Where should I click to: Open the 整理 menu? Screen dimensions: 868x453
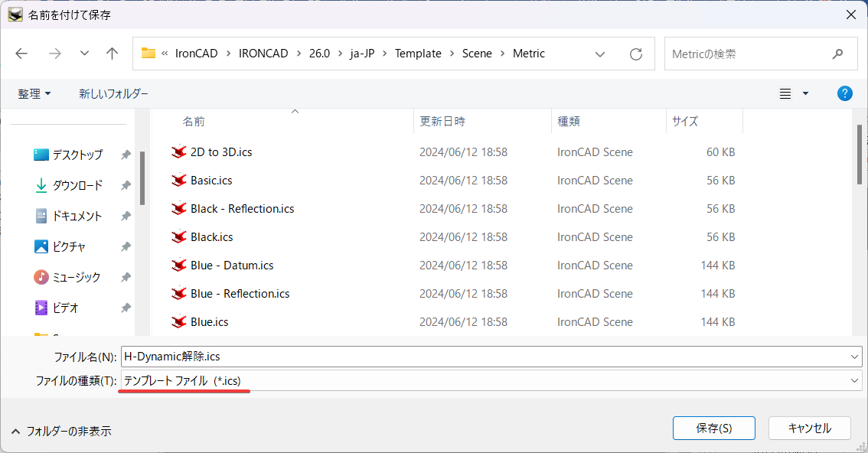click(34, 93)
